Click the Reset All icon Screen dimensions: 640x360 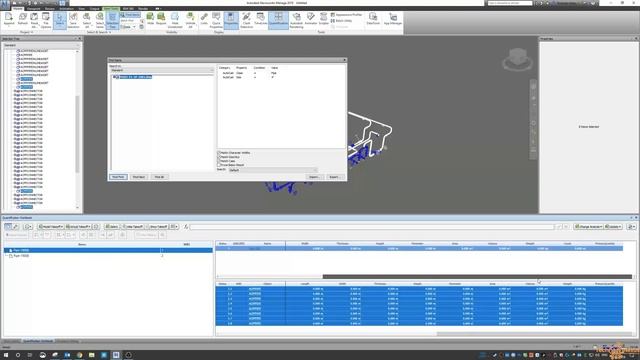[34, 19]
